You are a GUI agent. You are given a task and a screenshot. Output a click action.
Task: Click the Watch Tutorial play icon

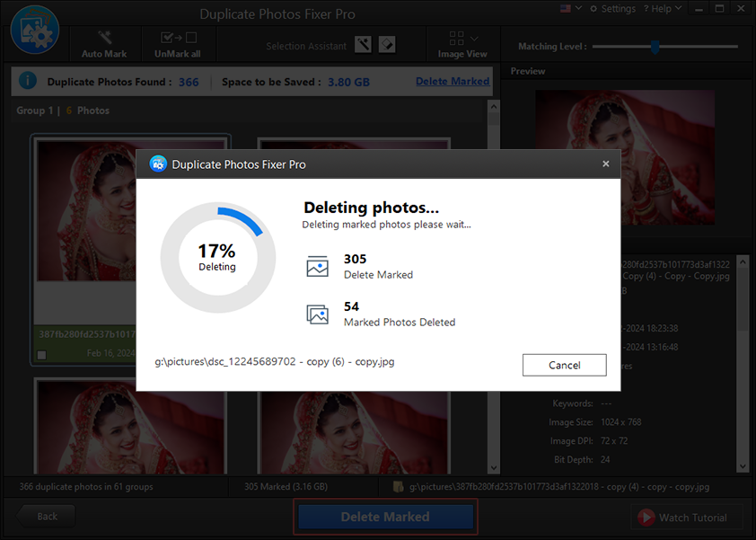click(646, 518)
